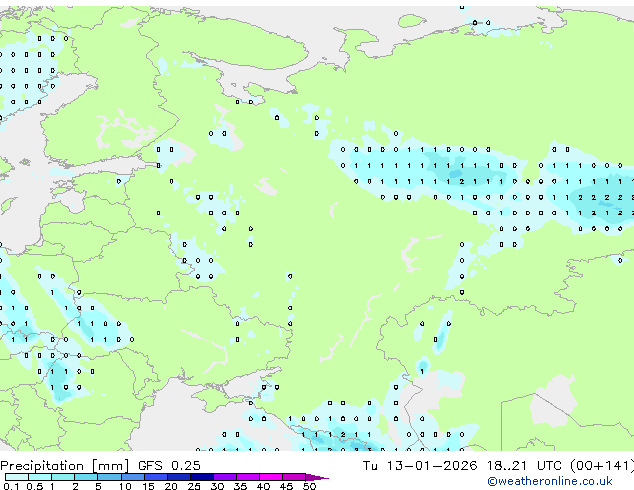Image resolution: width=634 pixels, height=490 pixels.
Task: Select the 5–10 mm legend color swatch
Action: click(109, 477)
